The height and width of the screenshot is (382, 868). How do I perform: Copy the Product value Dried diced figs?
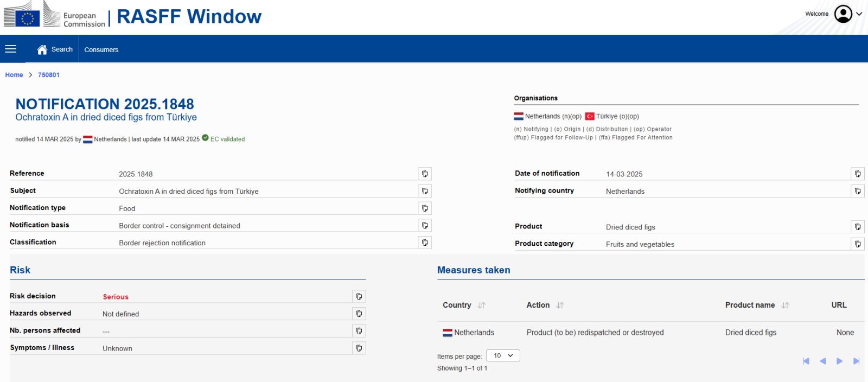(x=858, y=227)
